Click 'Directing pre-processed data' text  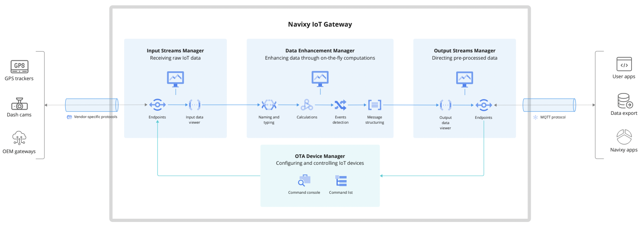(465, 58)
